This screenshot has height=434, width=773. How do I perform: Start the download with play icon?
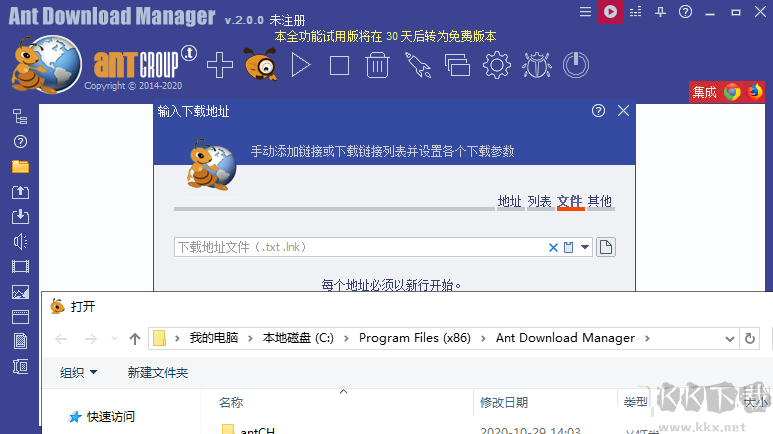[301, 65]
